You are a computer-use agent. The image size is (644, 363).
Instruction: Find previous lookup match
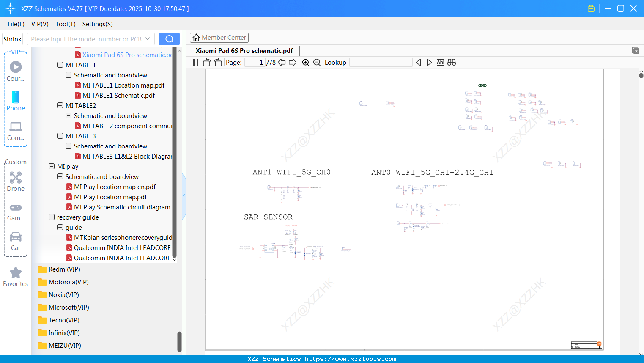point(418,63)
